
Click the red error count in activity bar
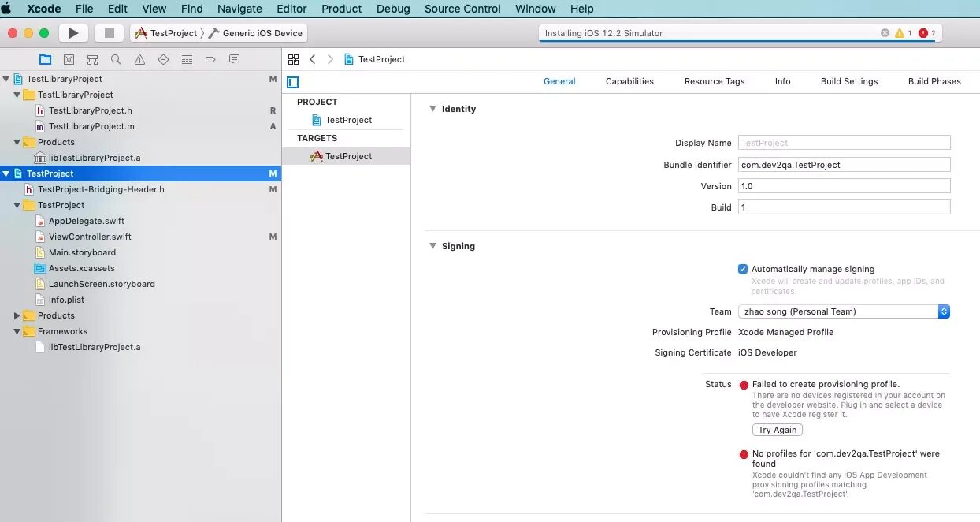(x=926, y=33)
